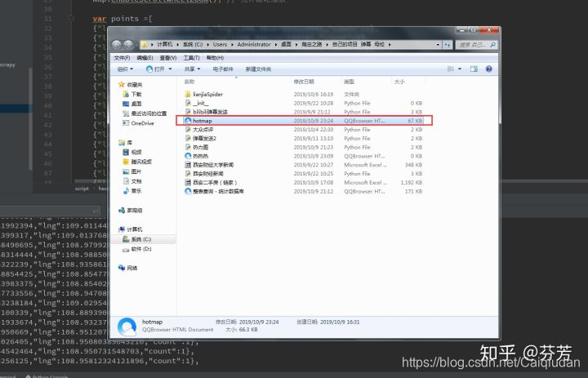This screenshot has width=588, height=378.
Task: Select the 0 KB QQBrowser HTML file icon
Action: coord(188,156)
